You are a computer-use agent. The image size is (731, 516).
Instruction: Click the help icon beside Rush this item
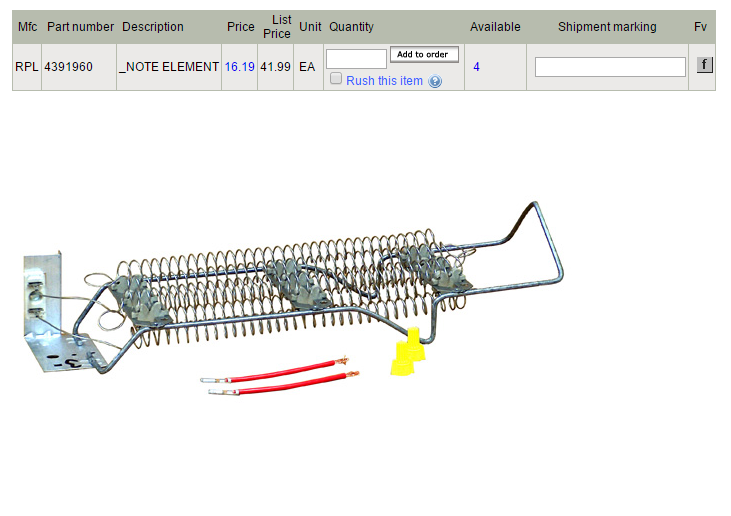coord(434,81)
